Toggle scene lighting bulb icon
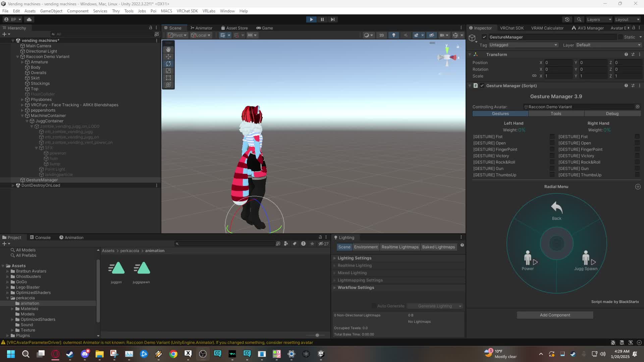The width and height of the screenshot is (644, 362). click(x=394, y=35)
